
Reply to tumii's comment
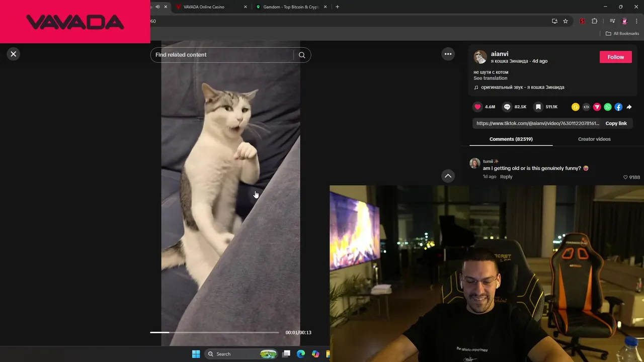coord(506,176)
